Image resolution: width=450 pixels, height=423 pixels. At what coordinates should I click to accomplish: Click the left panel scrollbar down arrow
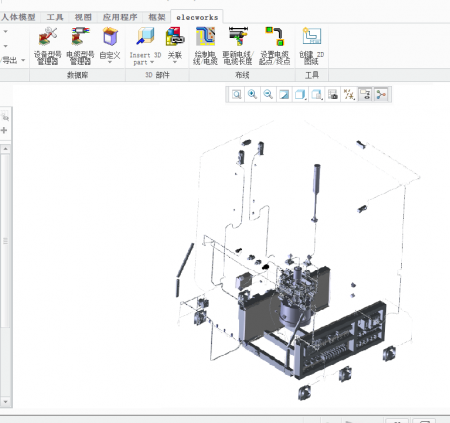[5, 402]
